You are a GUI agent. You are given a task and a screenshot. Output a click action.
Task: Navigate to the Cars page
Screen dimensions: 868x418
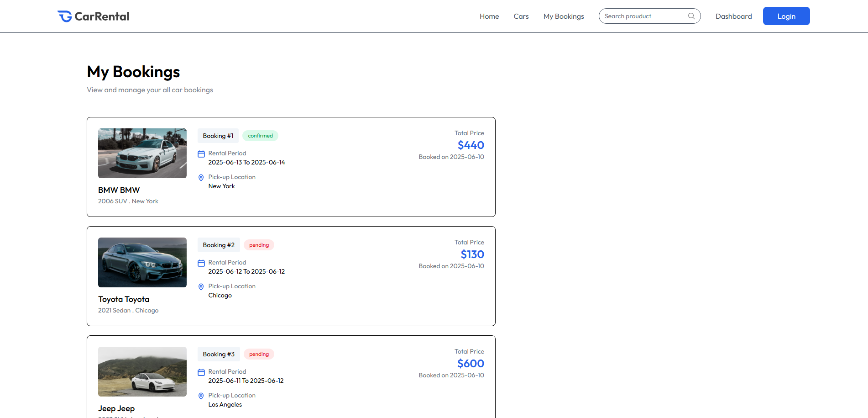521,16
